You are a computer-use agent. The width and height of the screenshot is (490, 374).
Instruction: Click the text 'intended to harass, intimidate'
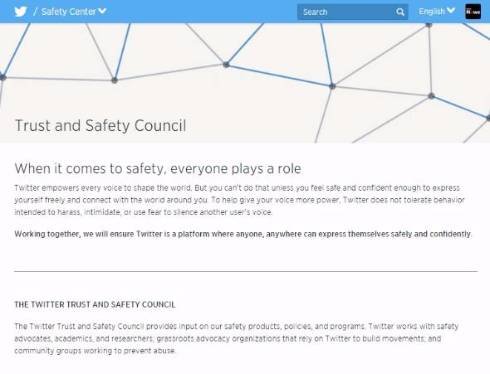68,212
